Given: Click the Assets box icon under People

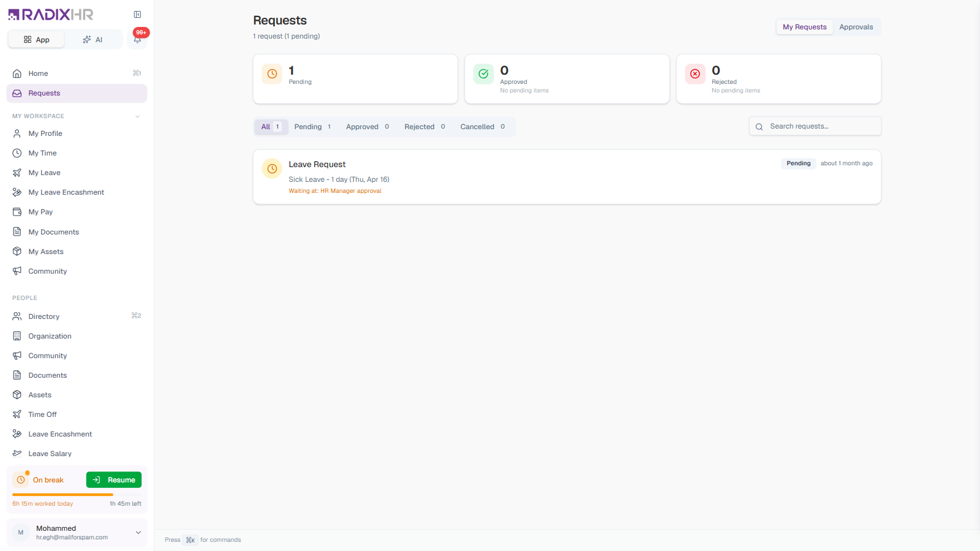Looking at the screenshot, I should (x=17, y=395).
